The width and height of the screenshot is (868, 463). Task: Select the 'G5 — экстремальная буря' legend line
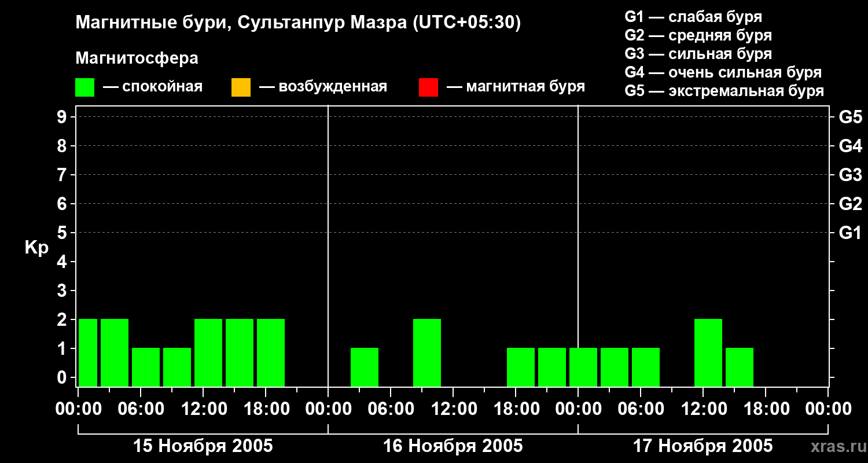pos(724,91)
